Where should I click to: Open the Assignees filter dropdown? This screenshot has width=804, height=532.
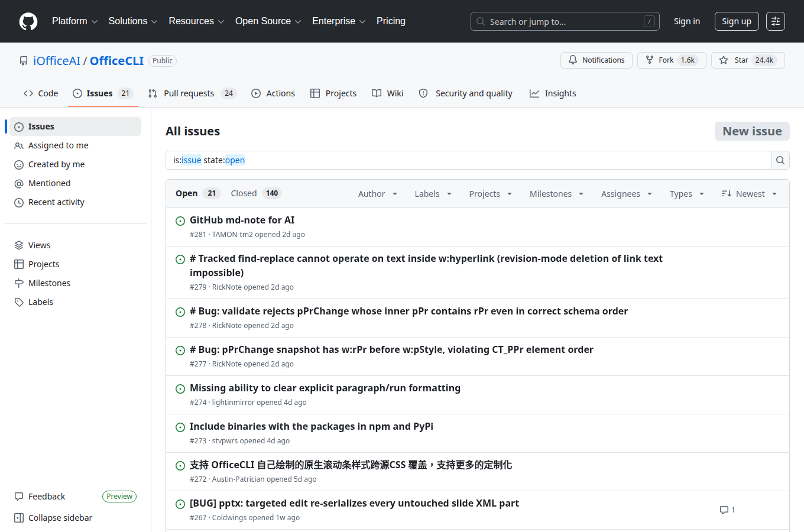(627, 194)
